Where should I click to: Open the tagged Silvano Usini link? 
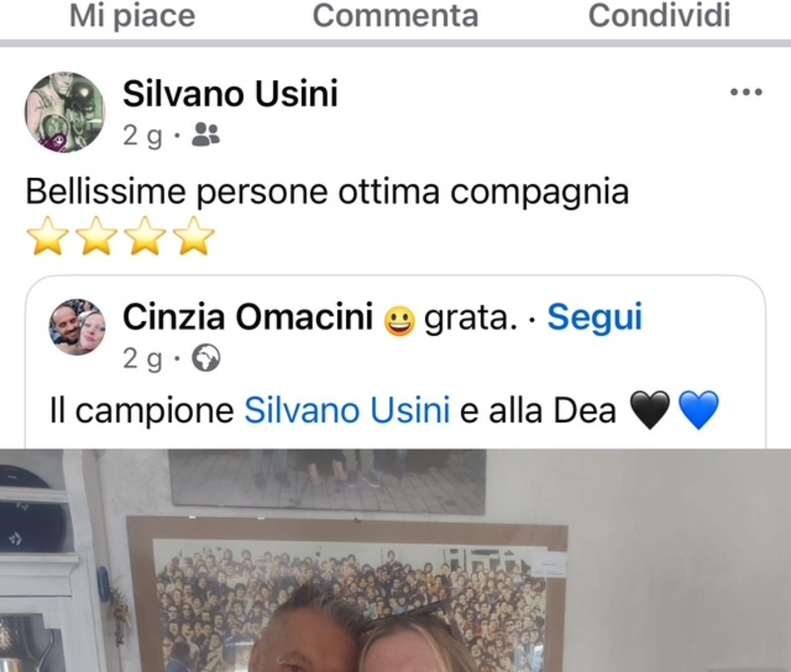click(347, 410)
